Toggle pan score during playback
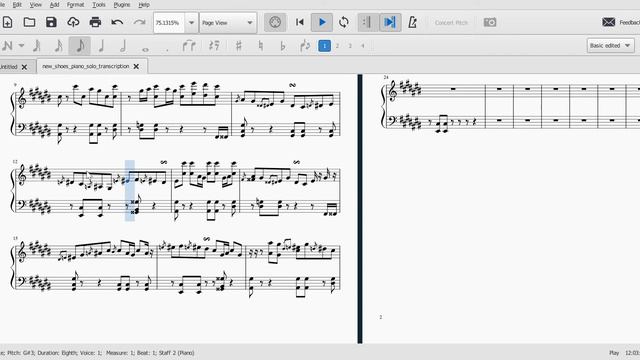The height and width of the screenshot is (360, 640). [x=390, y=22]
